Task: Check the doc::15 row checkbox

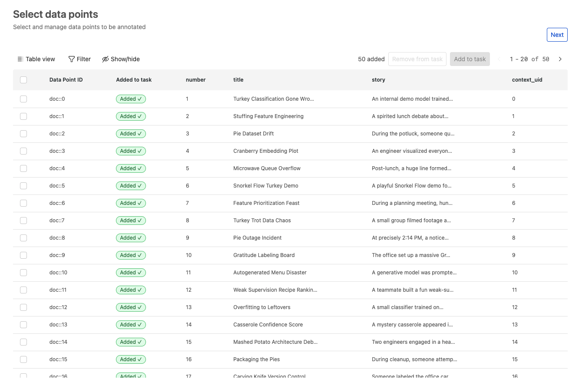Action: pyautogui.click(x=23, y=359)
